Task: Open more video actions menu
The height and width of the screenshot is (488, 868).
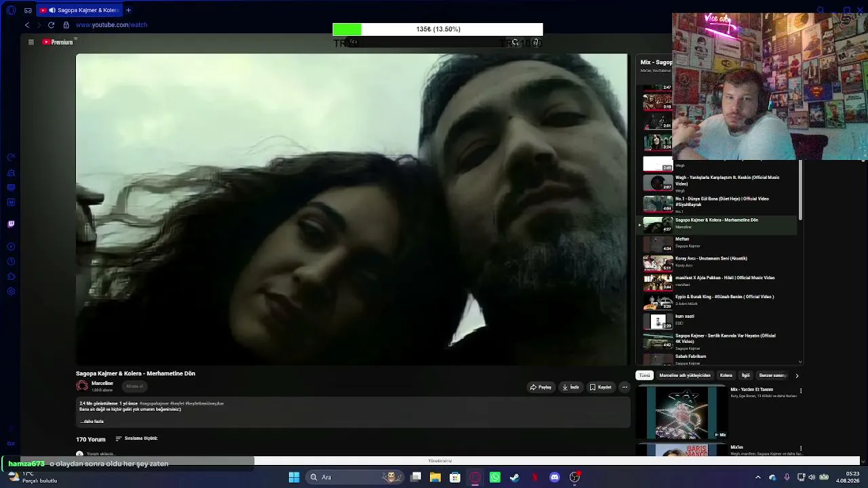Action: pos(625,387)
